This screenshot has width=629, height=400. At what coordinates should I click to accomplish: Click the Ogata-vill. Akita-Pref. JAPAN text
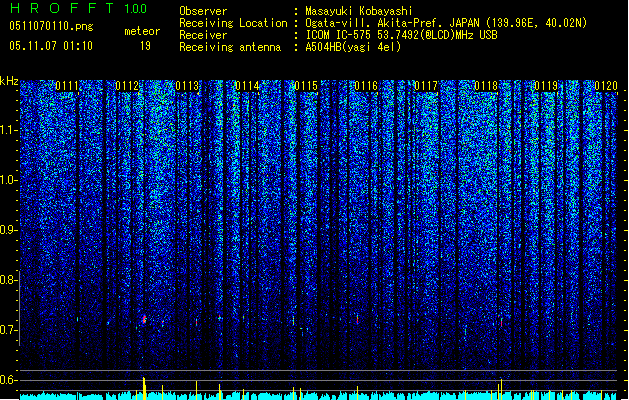coord(394,23)
